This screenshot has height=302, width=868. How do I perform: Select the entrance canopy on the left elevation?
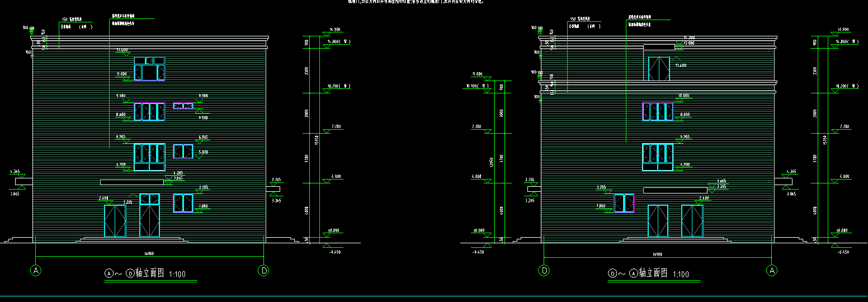(132, 182)
